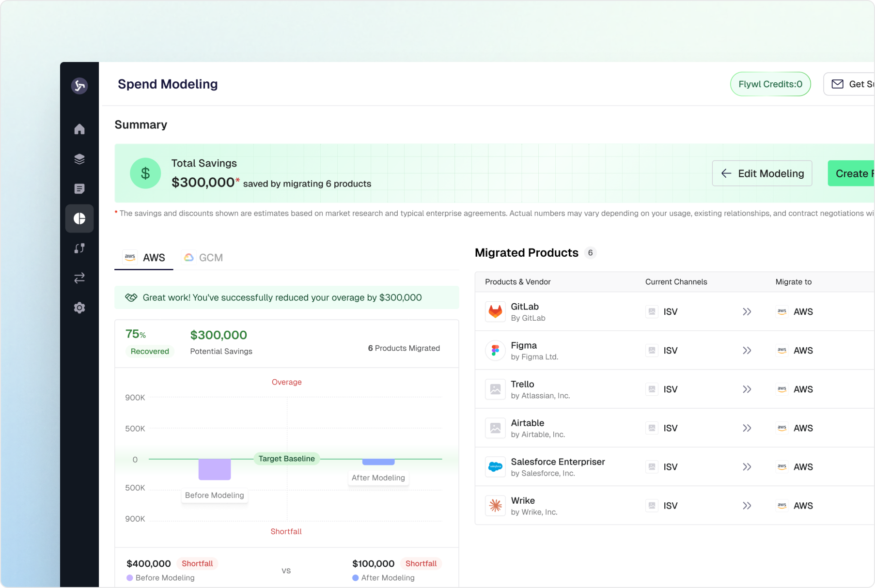Image resolution: width=875 pixels, height=588 pixels.
Task: Click the Migrated Products count badge 6
Action: pos(590,253)
